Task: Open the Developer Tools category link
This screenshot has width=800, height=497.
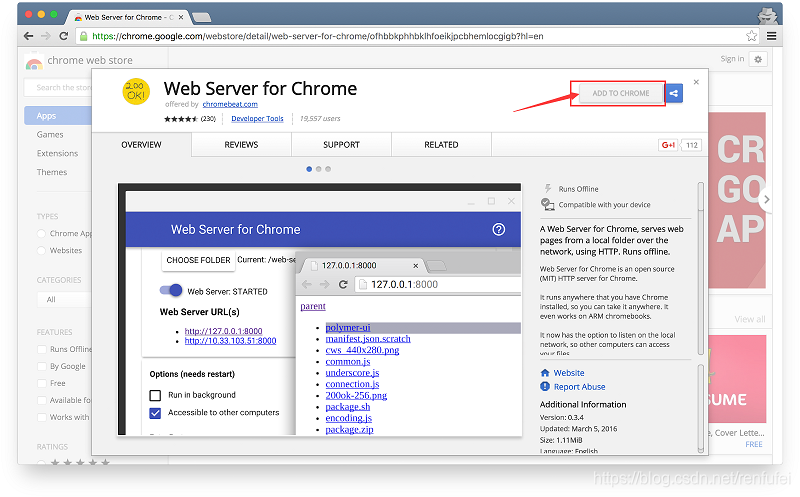Action: 257,118
